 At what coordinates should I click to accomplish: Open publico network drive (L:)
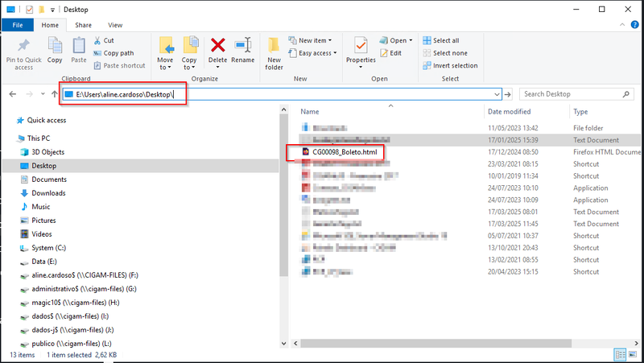(66, 344)
